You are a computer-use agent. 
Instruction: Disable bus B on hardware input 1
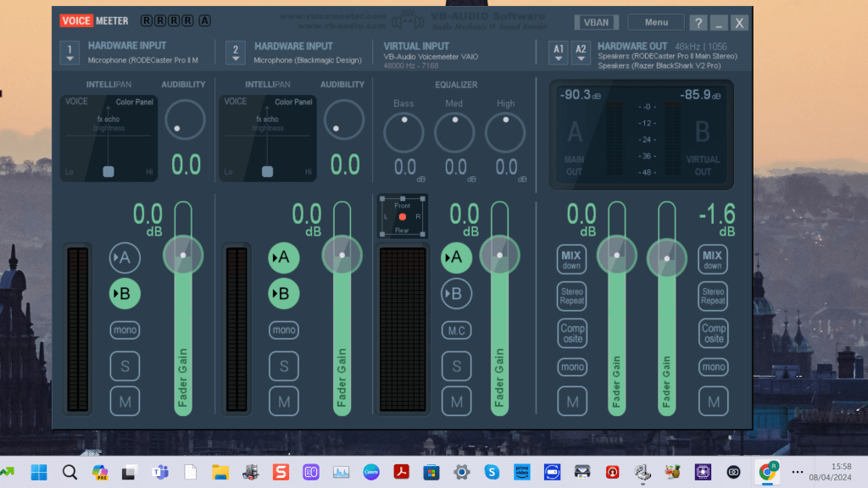pyautogui.click(x=125, y=293)
